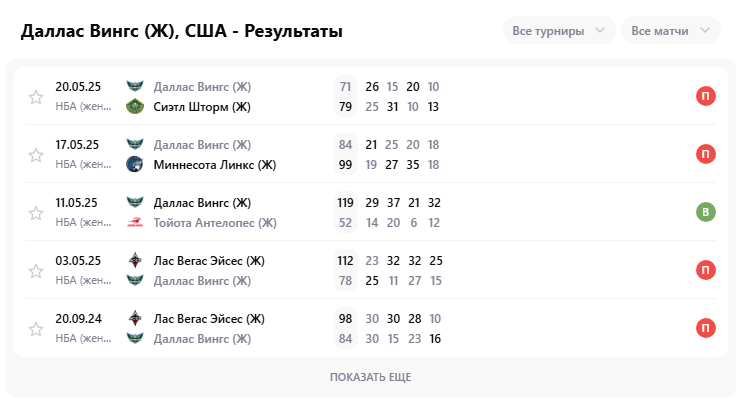Click Dallas Wings logo in 20.05.25 match
The height and width of the screenshot is (411, 740).
tap(135, 86)
